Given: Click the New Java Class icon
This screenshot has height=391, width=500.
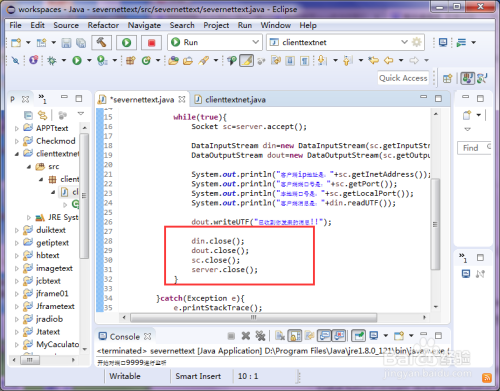Looking at the screenshot, I should 146,60.
